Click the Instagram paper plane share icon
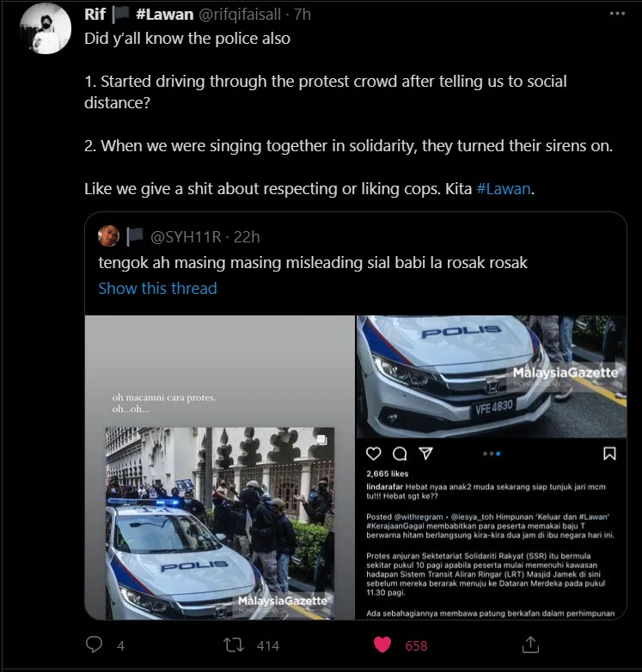Image resolution: width=642 pixels, height=672 pixels. 425,453
